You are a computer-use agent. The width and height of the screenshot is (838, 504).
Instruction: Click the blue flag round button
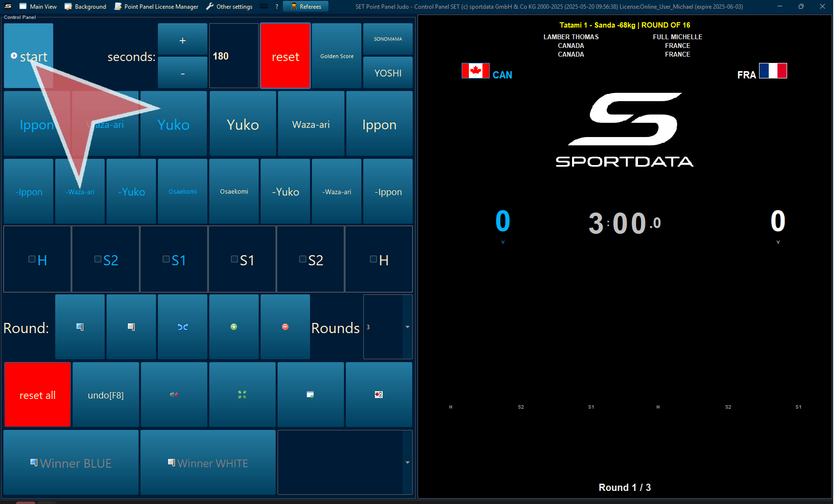[x=80, y=327]
